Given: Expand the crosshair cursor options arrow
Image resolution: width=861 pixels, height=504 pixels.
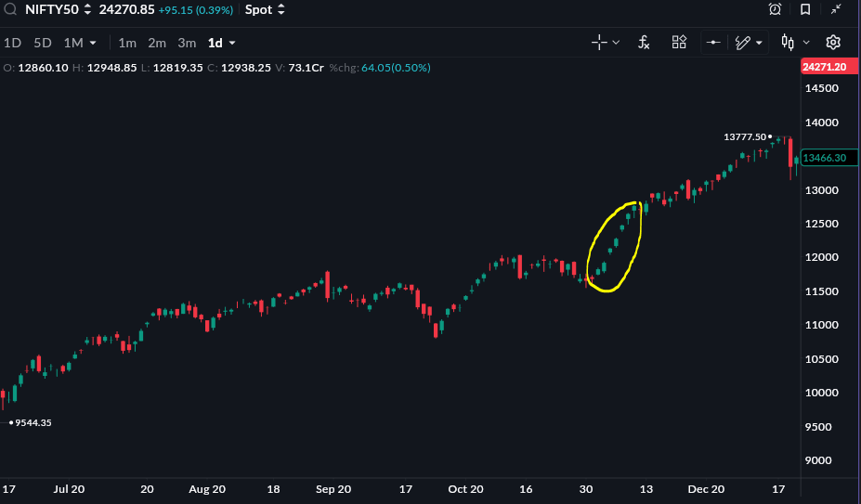Looking at the screenshot, I should click(616, 43).
